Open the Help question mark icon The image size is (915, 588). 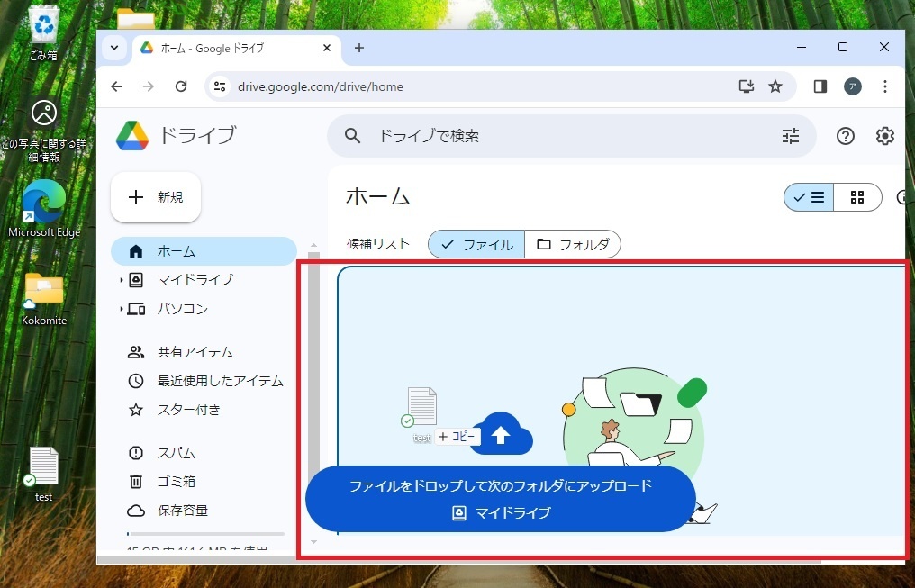846,136
